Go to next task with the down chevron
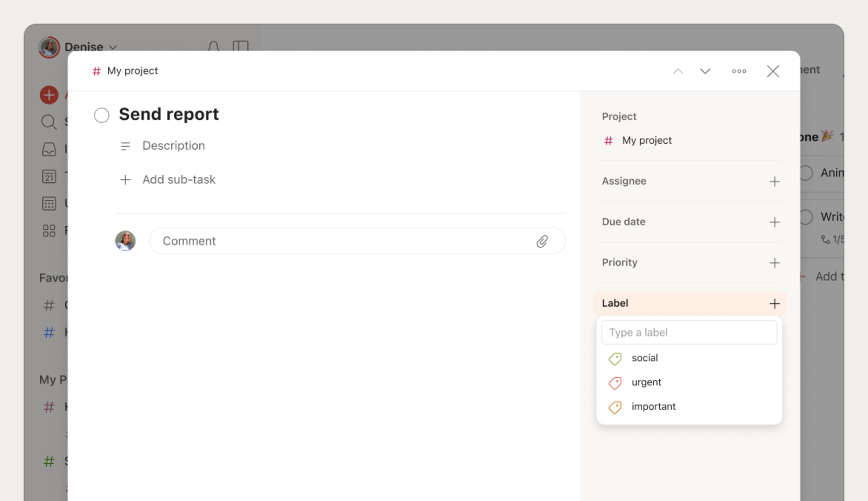Screen dimensions: 868x501 click(705, 71)
